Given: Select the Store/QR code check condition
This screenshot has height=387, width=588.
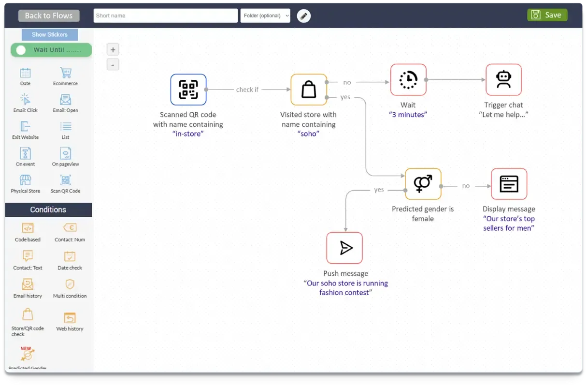Looking at the screenshot, I should [28, 315].
